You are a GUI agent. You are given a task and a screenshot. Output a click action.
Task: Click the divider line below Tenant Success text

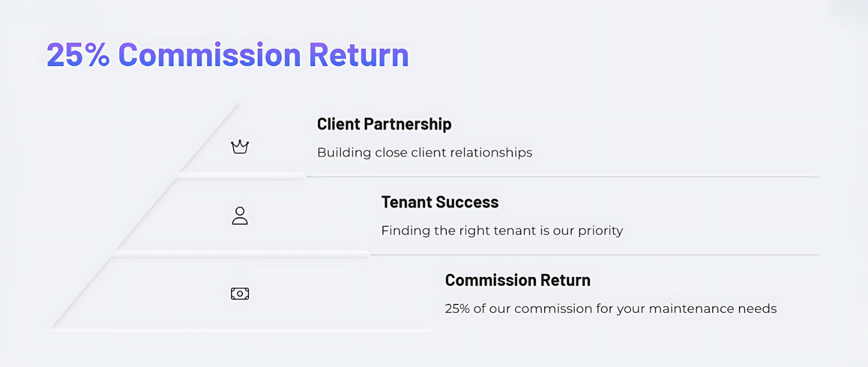(594, 255)
